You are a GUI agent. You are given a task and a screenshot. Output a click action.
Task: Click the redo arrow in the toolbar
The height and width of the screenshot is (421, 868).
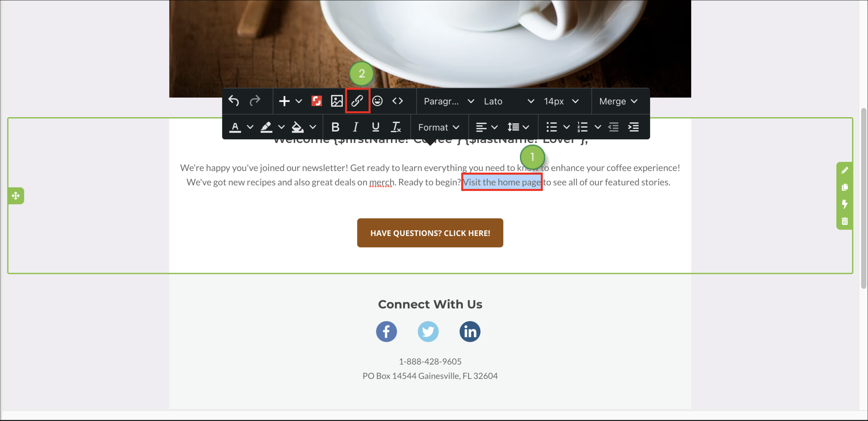click(255, 101)
